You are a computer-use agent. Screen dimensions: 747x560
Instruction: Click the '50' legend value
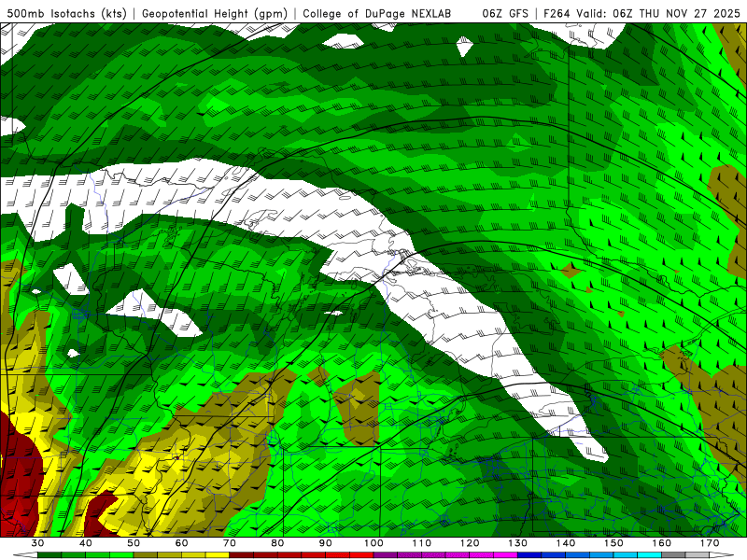pyautogui.click(x=134, y=543)
